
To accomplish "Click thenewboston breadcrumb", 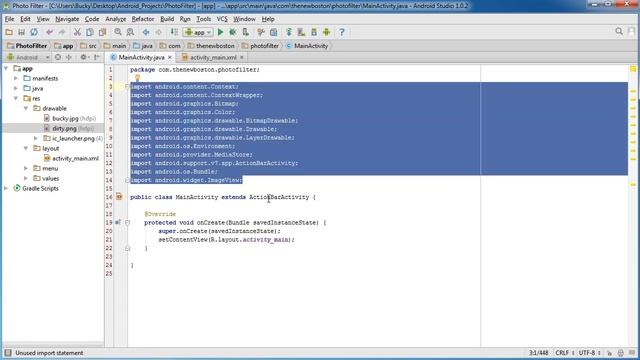I will pos(211,46).
